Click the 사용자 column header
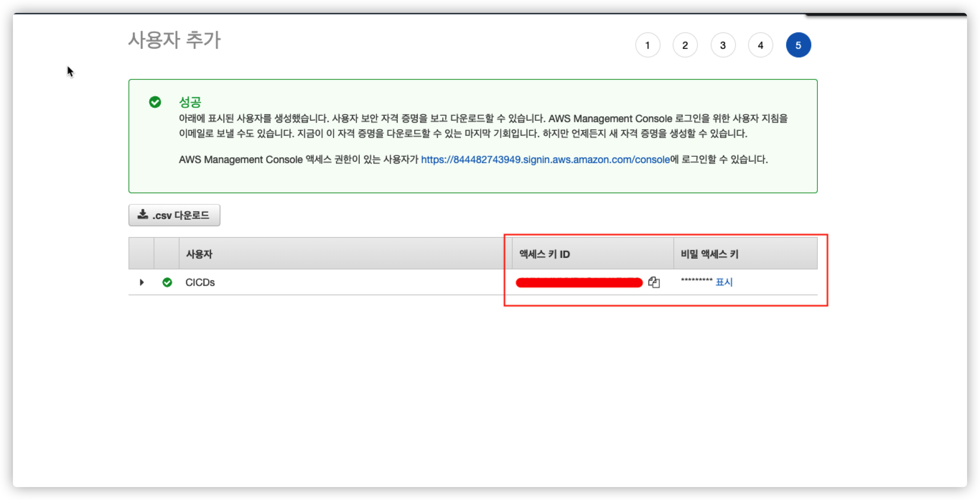This screenshot has width=980, height=500. tap(199, 254)
